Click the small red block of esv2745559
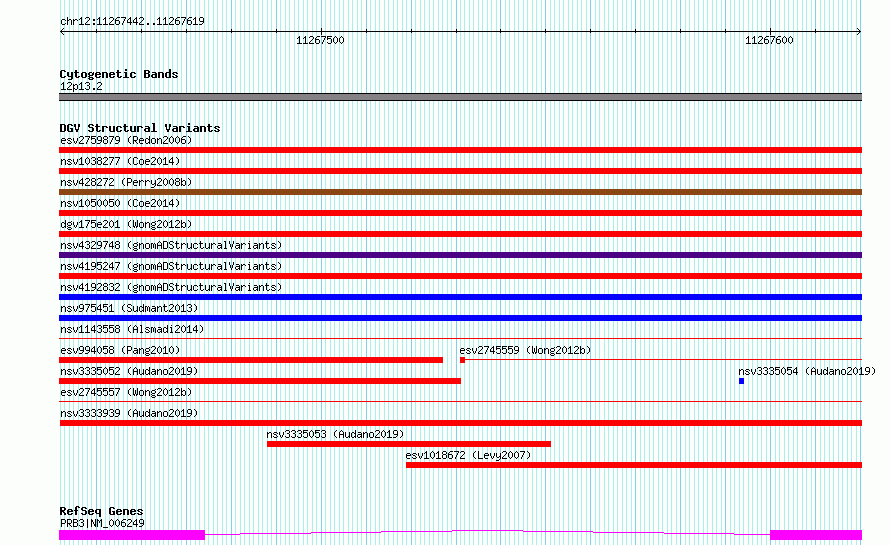This screenshot has width=890, height=545. [x=463, y=360]
